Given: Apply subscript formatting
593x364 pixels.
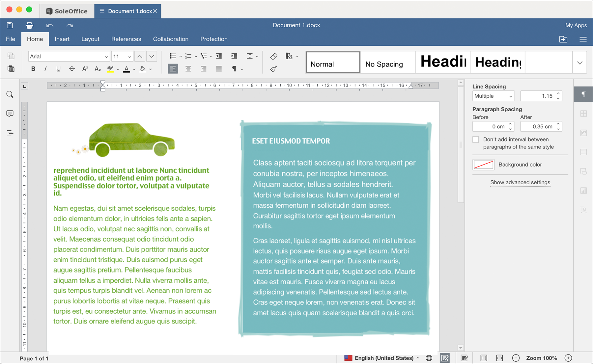Looking at the screenshot, I should [x=98, y=69].
